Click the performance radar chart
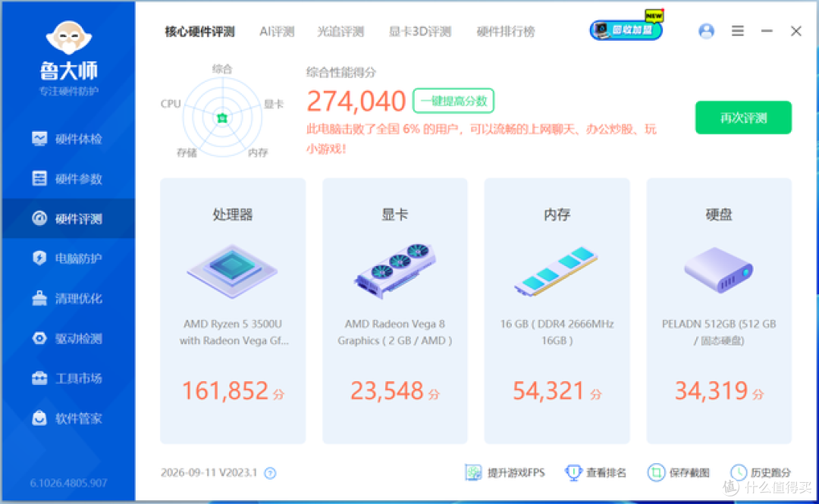 point(222,117)
